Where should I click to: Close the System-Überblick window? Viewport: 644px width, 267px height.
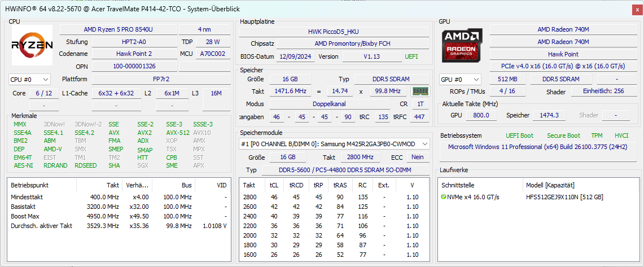pyautogui.click(x=636, y=10)
